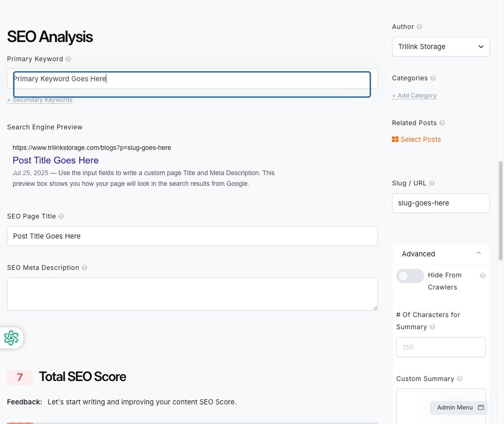The width and height of the screenshot is (504, 424).
Task: Click the Select Posts link
Action: tap(420, 139)
